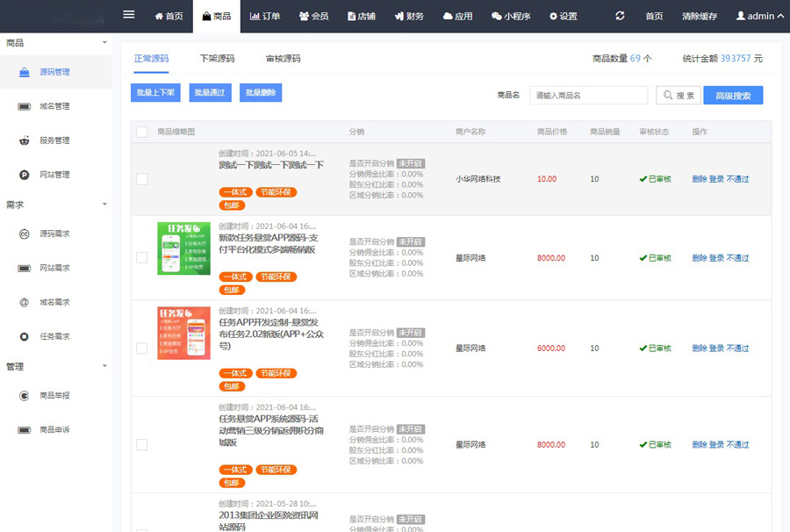
Task: Focus the 商品名 search input field
Action: point(588,96)
